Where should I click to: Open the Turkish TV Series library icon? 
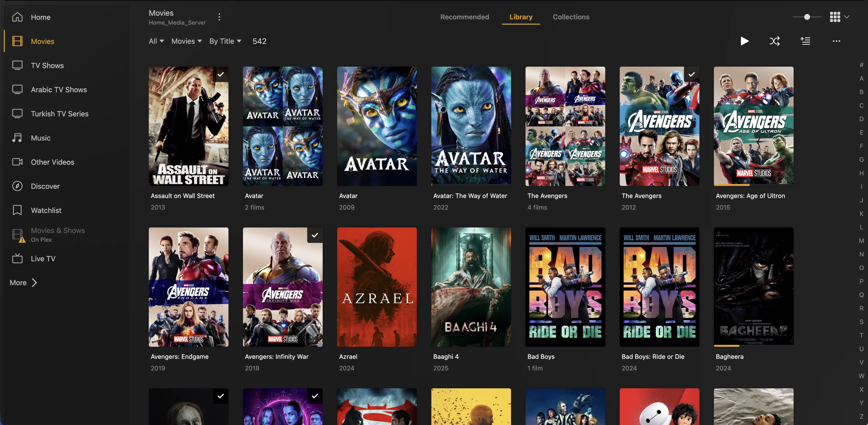click(17, 113)
